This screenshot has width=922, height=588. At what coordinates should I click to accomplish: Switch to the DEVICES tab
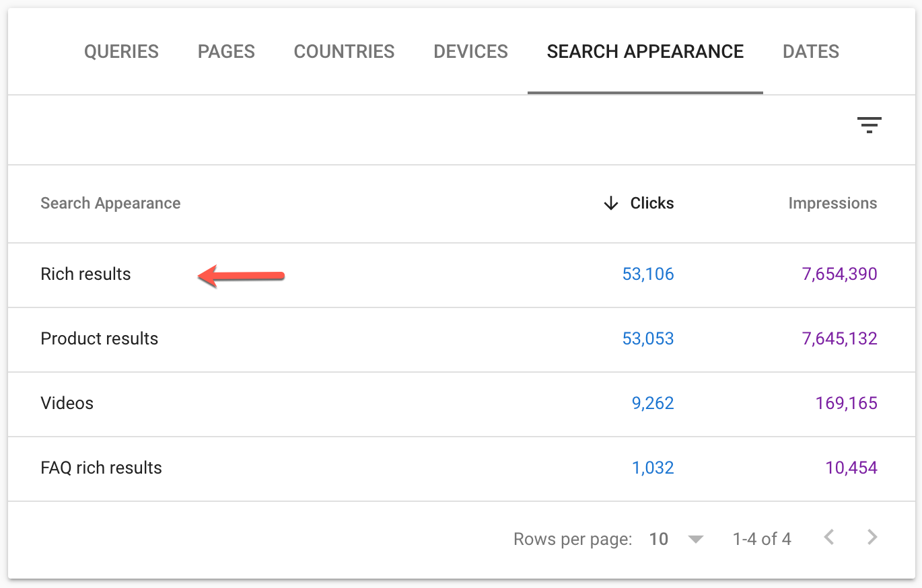coord(470,51)
